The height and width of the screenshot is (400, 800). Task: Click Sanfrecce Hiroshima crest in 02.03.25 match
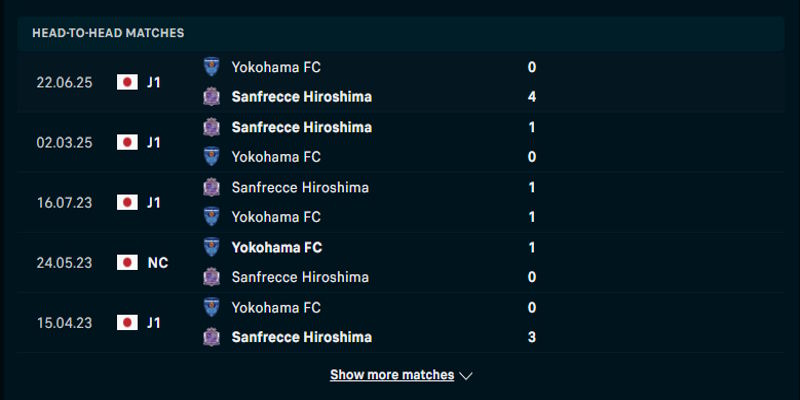pyautogui.click(x=211, y=127)
